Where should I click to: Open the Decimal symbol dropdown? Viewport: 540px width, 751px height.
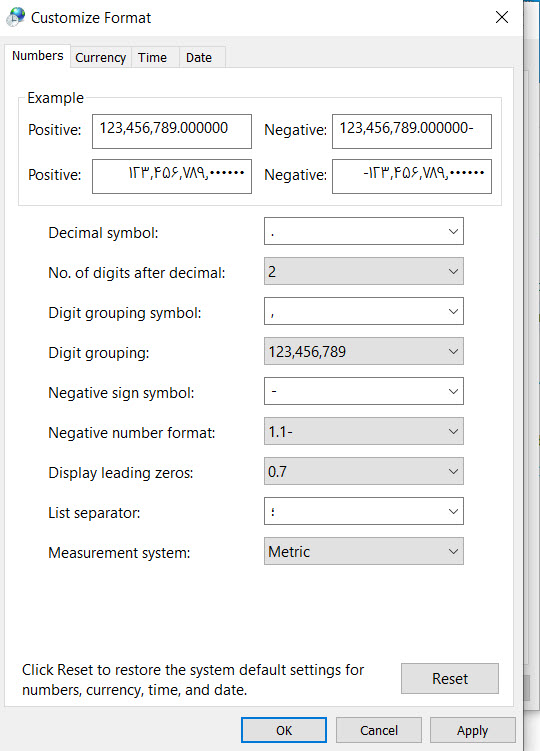click(364, 231)
